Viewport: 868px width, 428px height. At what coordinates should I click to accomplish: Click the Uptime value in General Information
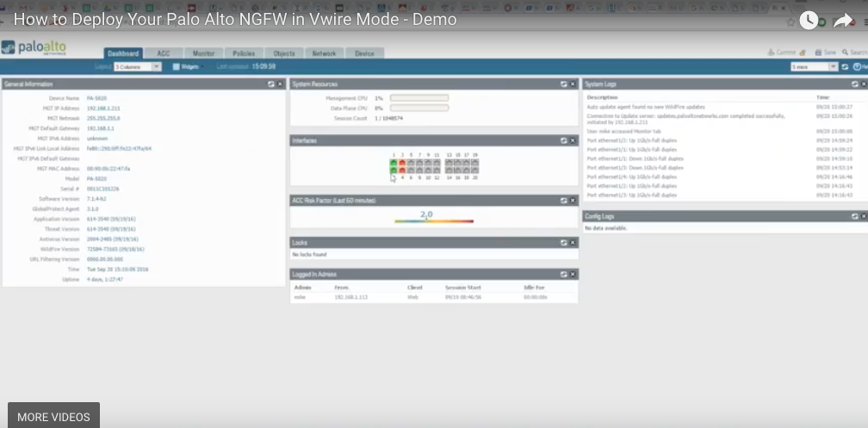pyautogui.click(x=105, y=280)
